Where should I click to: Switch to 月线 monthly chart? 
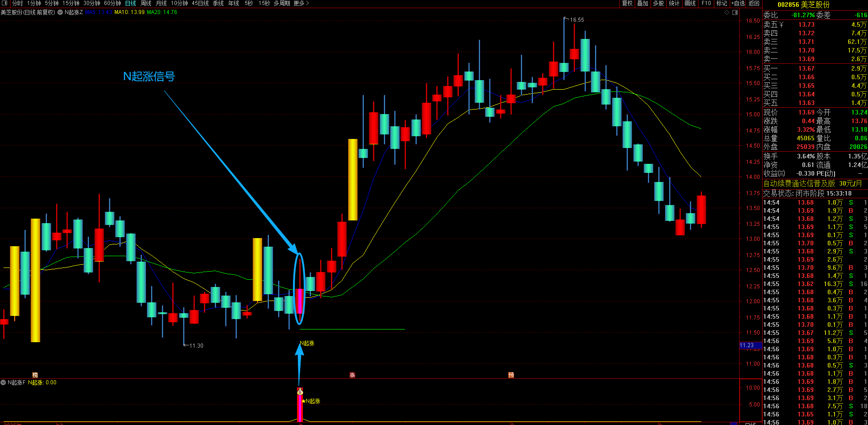pyautogui.click(x=161, y=3)
